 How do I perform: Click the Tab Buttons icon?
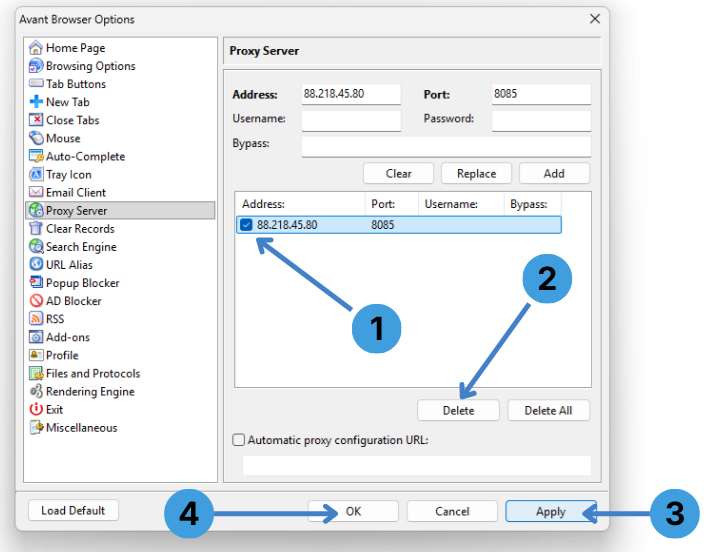click(36, 84)
